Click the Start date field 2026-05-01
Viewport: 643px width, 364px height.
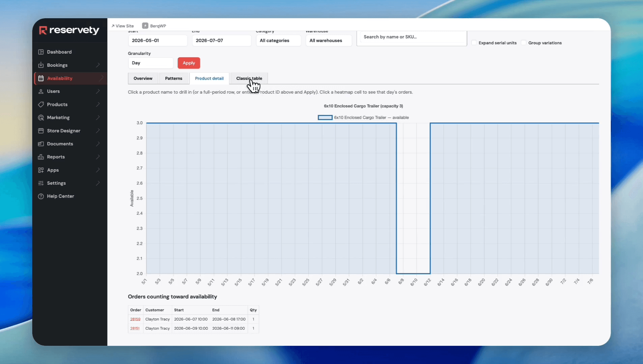(158, 40)
